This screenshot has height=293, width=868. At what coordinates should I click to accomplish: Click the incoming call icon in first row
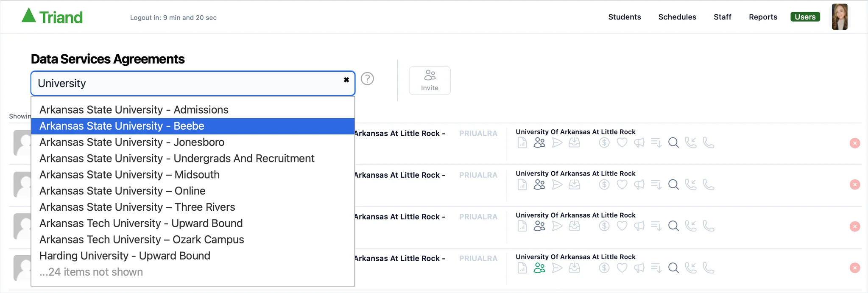(691, 143)
